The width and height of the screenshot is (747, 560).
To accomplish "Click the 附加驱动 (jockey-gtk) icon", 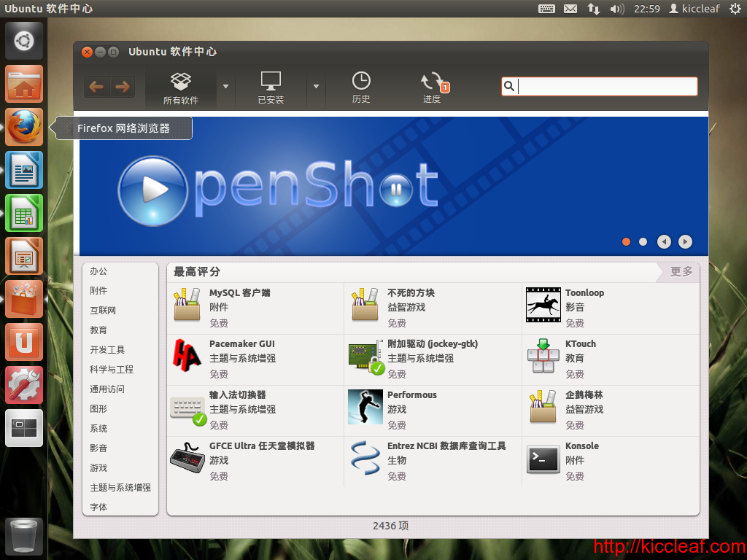I will coord(366,357).
